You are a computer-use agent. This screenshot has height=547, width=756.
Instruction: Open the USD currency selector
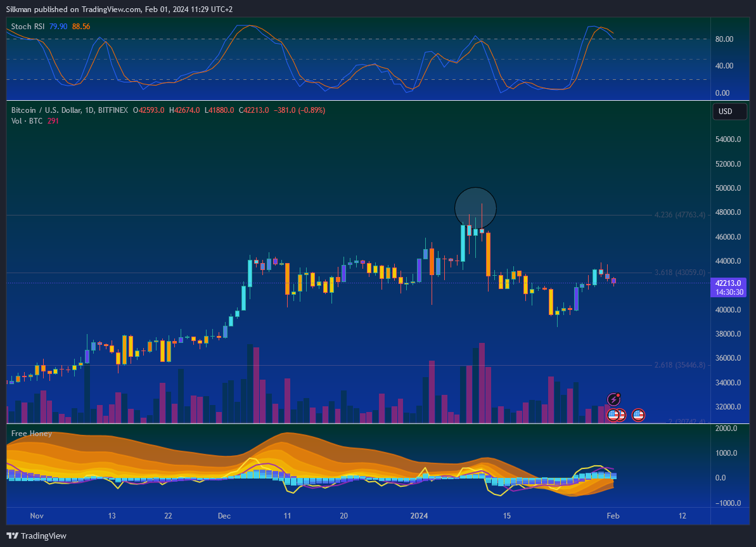click(729, 112)
